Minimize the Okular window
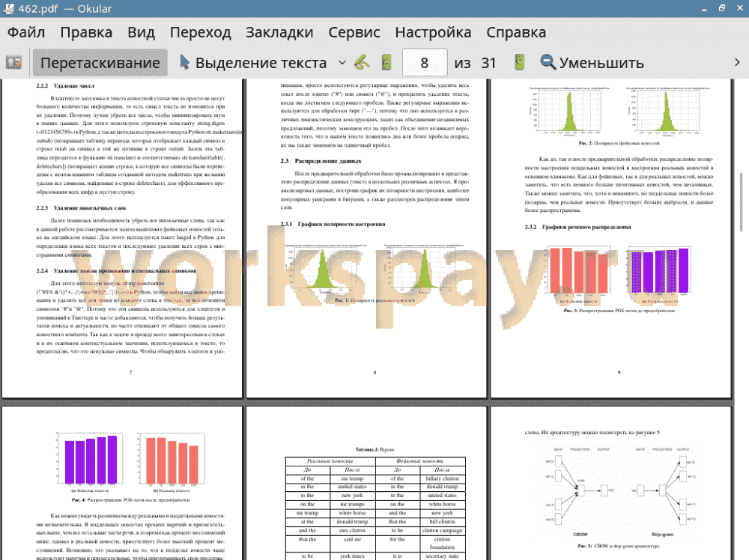Screen dimensions: 749x560 [x=704, y=8]
